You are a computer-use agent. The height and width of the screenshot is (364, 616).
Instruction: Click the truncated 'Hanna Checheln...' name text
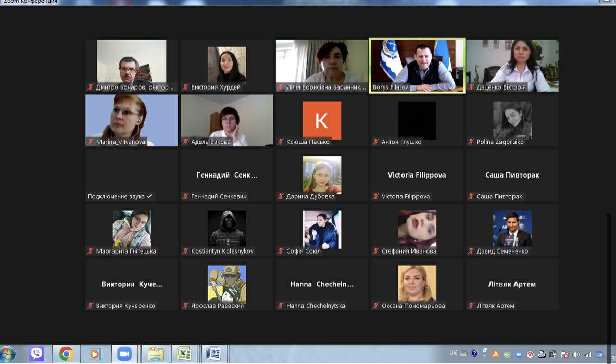pyautogui.click(x=322, y=284)
